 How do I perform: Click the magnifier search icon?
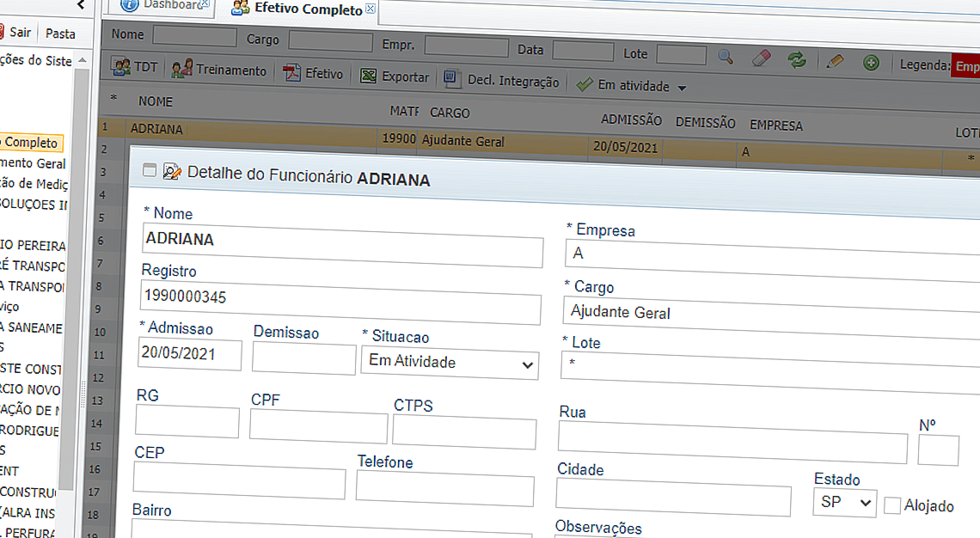pos(725,58)
